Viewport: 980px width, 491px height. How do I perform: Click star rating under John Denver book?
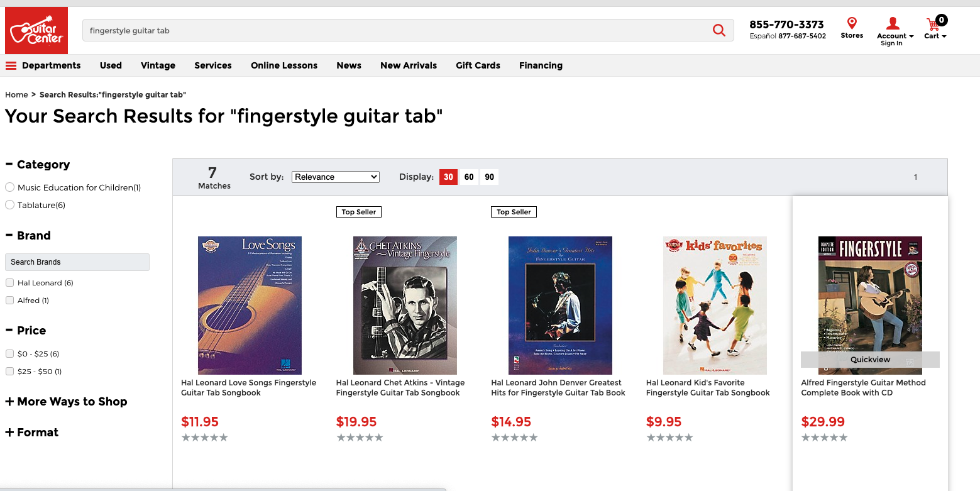[x=514, y=438]
